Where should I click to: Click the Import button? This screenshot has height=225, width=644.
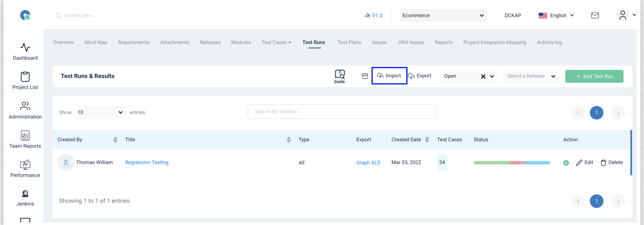[x=389, y=76]
